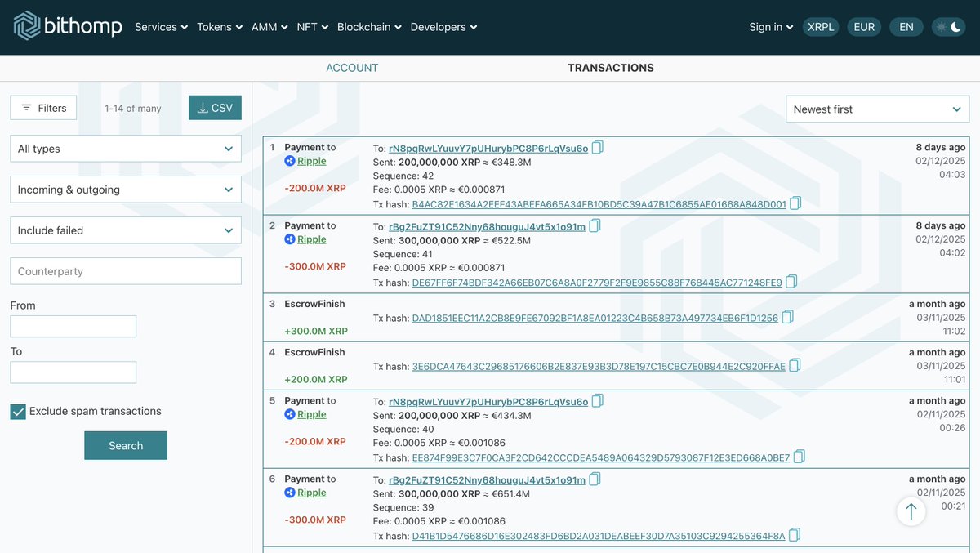Click the To date field
This screenshot has height=553, width=980.
coord(73,372)
